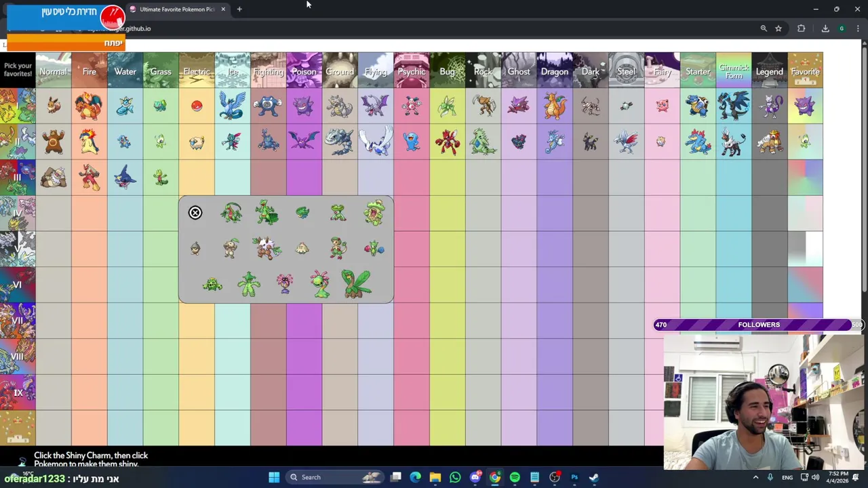
Task: Pick Shiftry from the popup
Action: [x=267, y=248]
